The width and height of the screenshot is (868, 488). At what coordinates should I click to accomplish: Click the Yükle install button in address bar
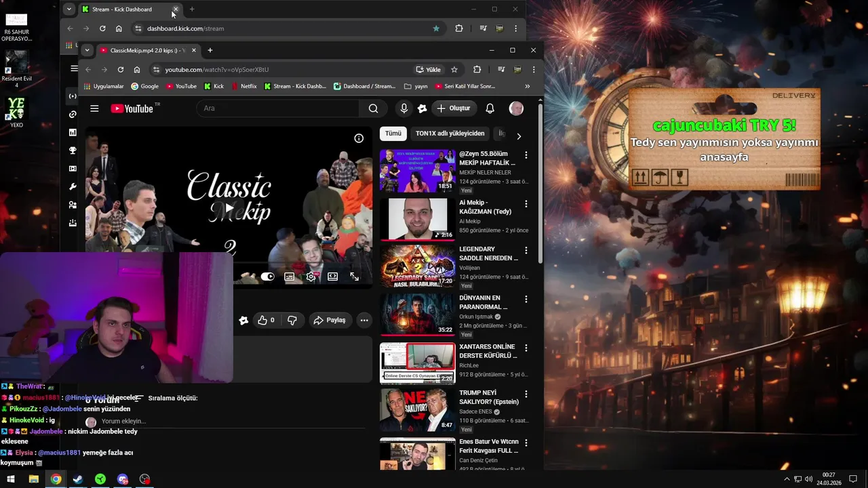pos(429,69)
